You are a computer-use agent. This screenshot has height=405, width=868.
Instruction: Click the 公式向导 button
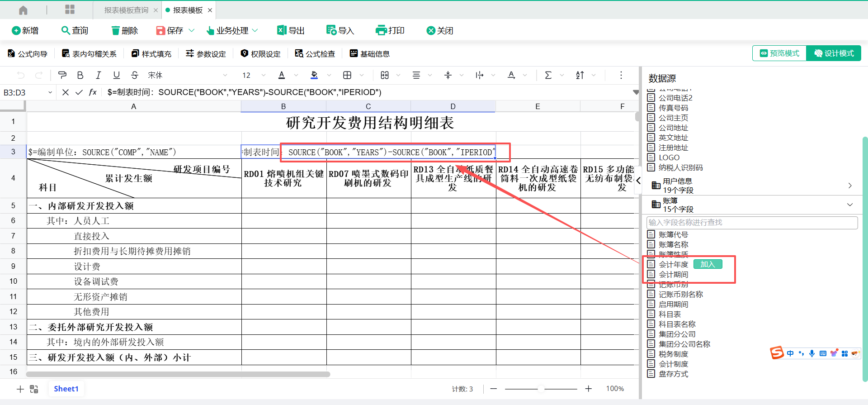28,54
